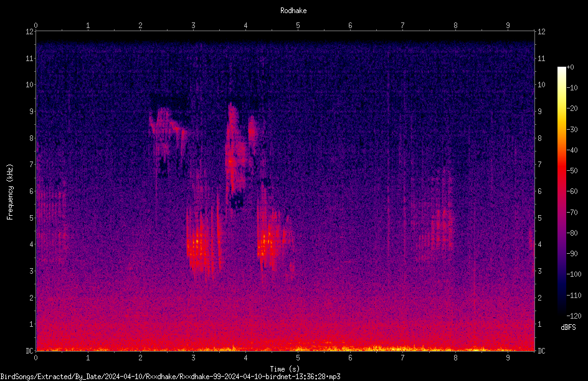
Task: Click the DC label on the left axis
Action: coord(30,350)
